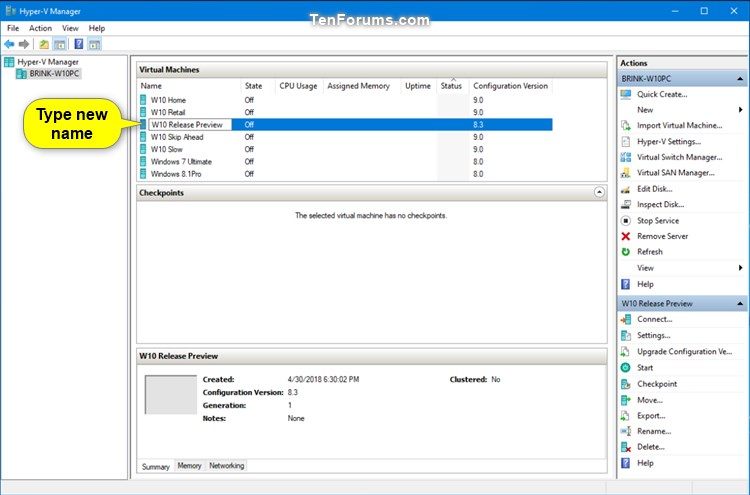Click the red Remove Server X icon
The image size is (750, 495).
click(626, 236)
